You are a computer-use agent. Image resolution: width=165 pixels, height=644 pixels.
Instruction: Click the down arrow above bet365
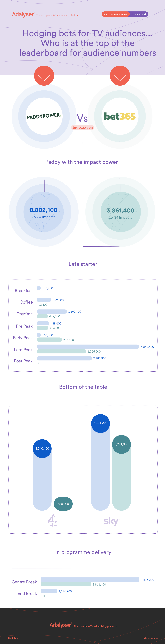(x=120, y=75)
